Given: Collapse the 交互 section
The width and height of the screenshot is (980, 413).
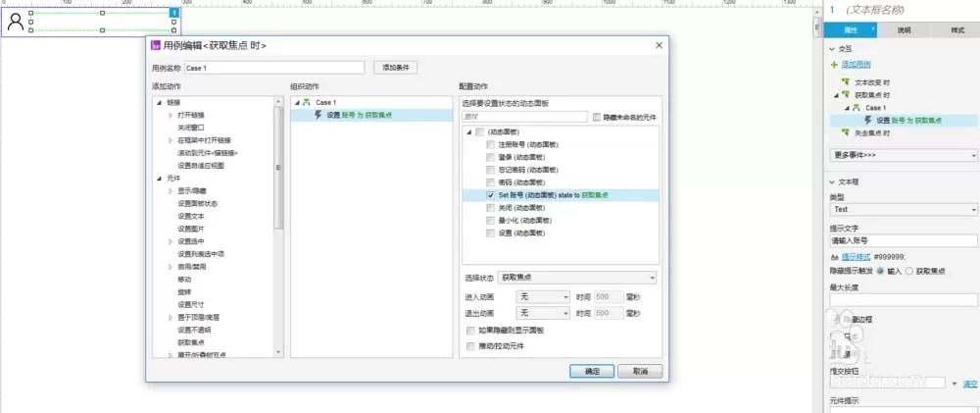Looking at the screenshot, I should click(x=832, y=48).
